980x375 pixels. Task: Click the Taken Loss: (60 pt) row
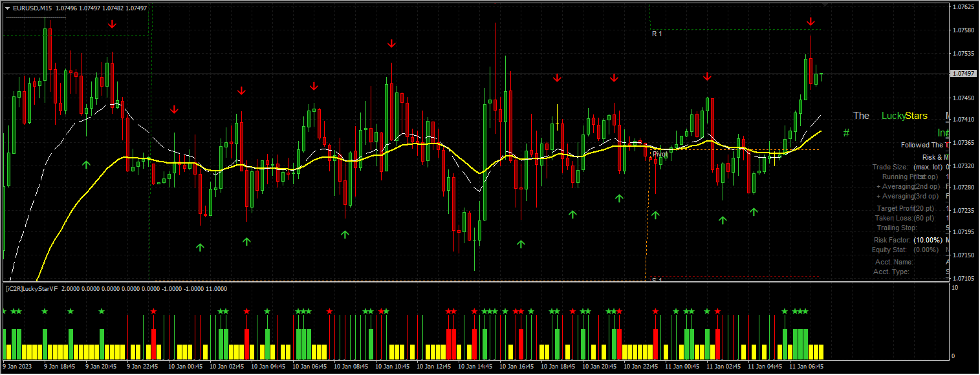904,218
